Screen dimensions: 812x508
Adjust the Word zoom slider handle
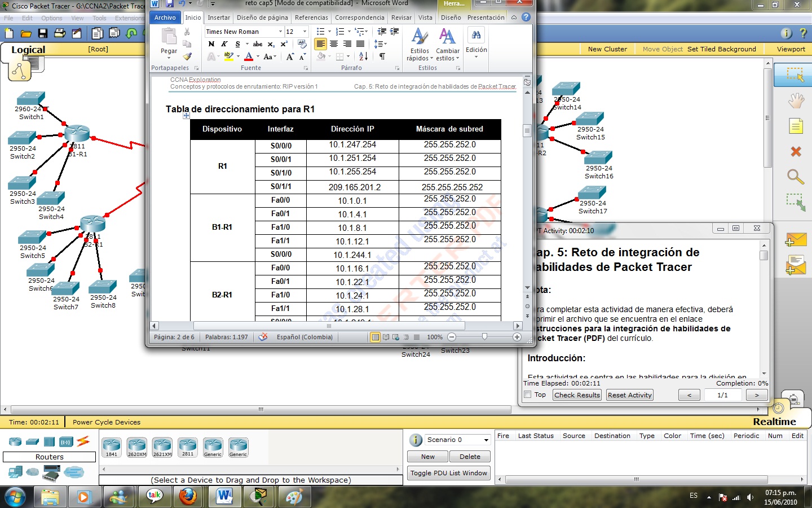click(484, 337)
